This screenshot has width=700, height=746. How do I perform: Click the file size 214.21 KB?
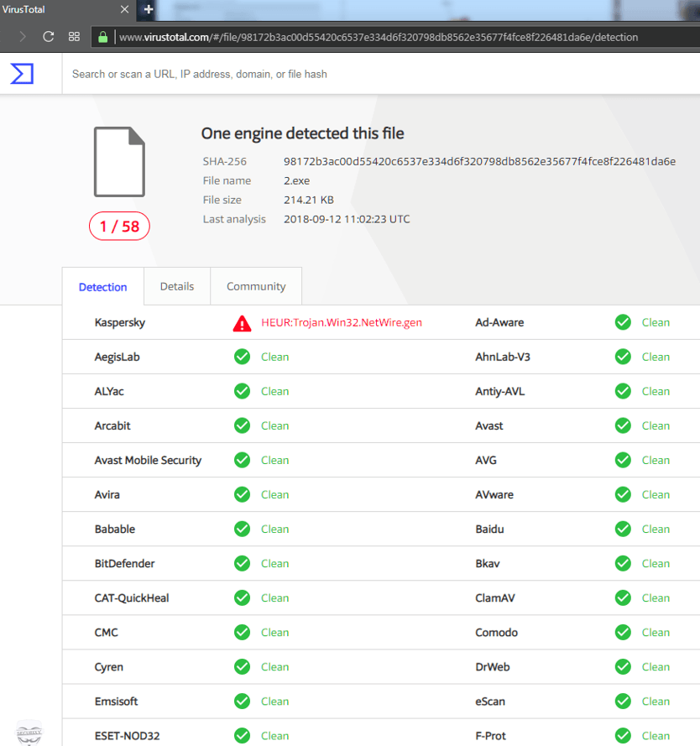click(x=308, y=200)
